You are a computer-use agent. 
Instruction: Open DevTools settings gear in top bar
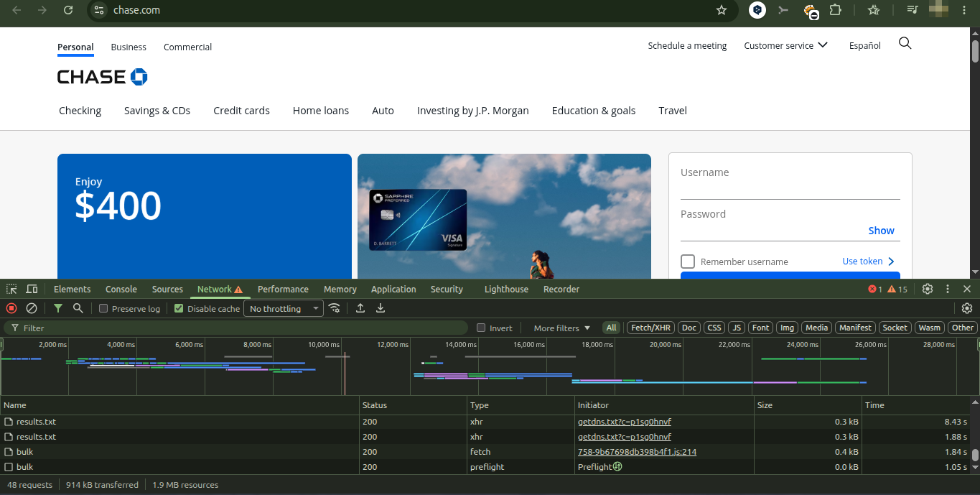(x=928, y=289)
